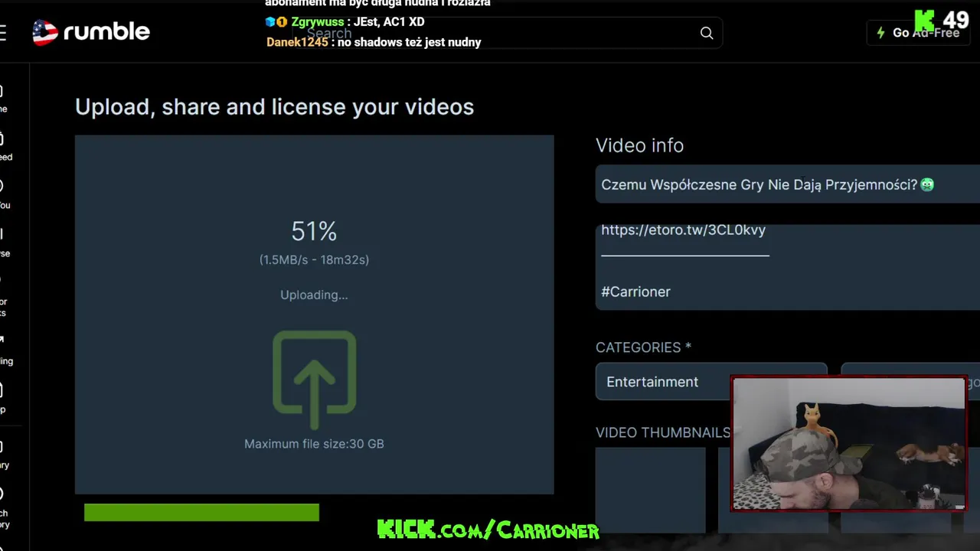This screenshot has width=980, height=551.
Task: Click the 'CATEGORIES *' label
Action: pyautogui.click(x=643, y=347)
